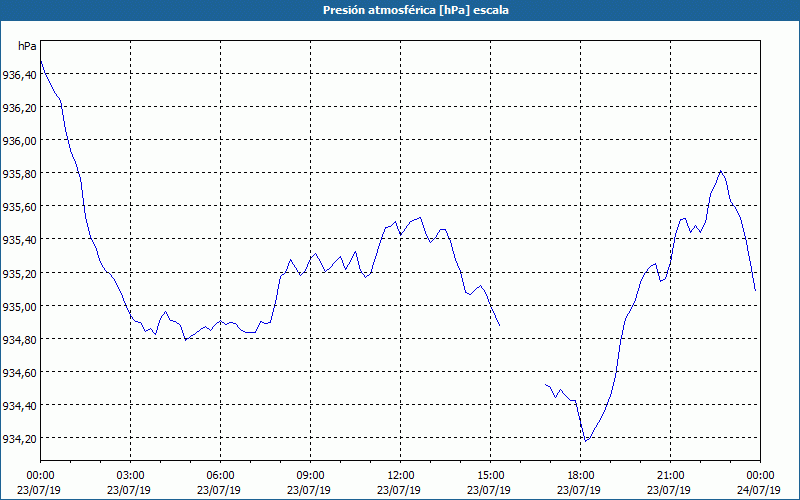800x500 pixels.
Task: Click the 935,80 y-axis label
Action: tap(19, 174)
